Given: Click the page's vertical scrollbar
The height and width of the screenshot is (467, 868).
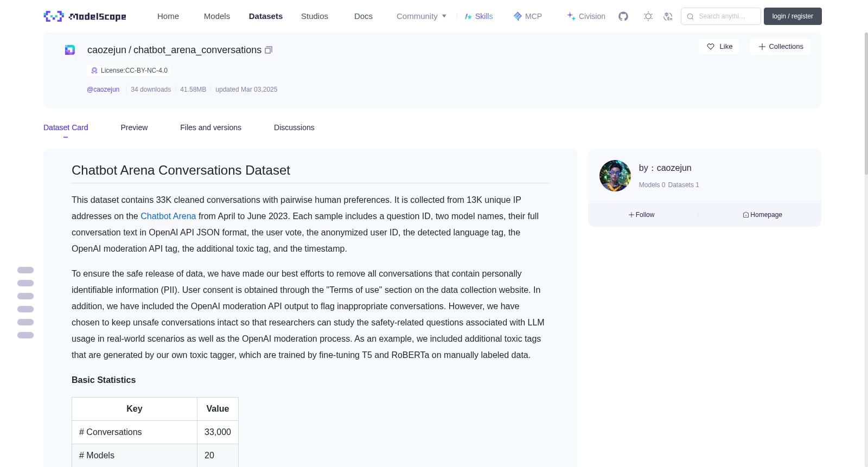Looking at the screenshot, I should pos(866,103).
